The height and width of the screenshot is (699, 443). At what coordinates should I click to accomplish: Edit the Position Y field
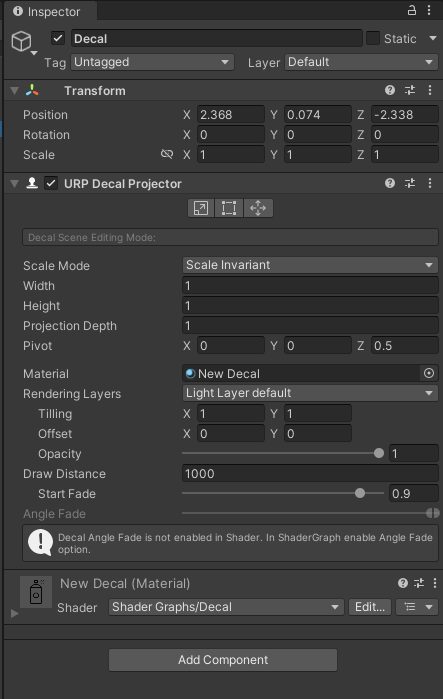(x=318, y=115)
